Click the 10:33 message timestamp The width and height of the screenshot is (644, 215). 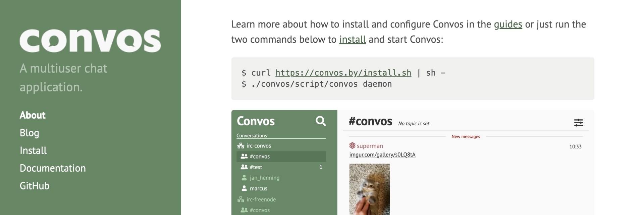coord(575,147)
